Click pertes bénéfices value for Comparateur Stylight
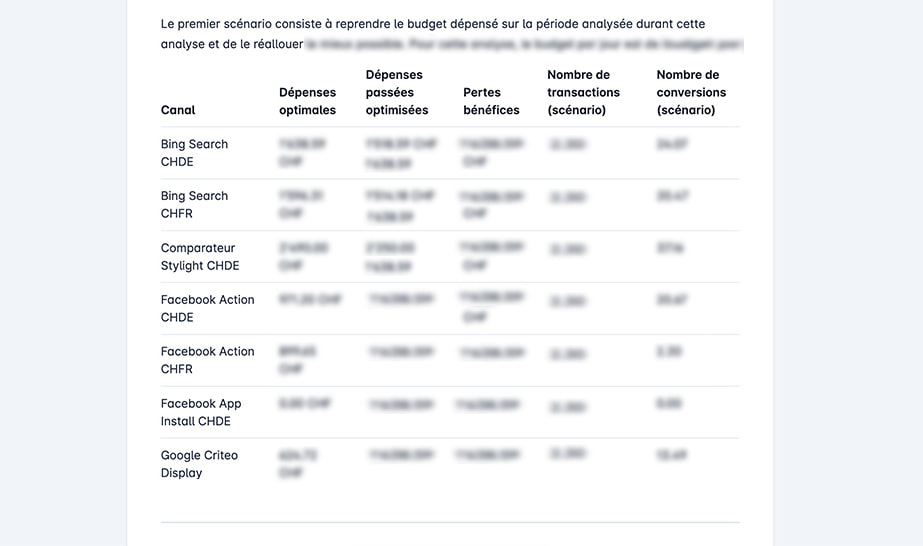The height and width of the screenshot is (546, 923). (x=491, y=256)
